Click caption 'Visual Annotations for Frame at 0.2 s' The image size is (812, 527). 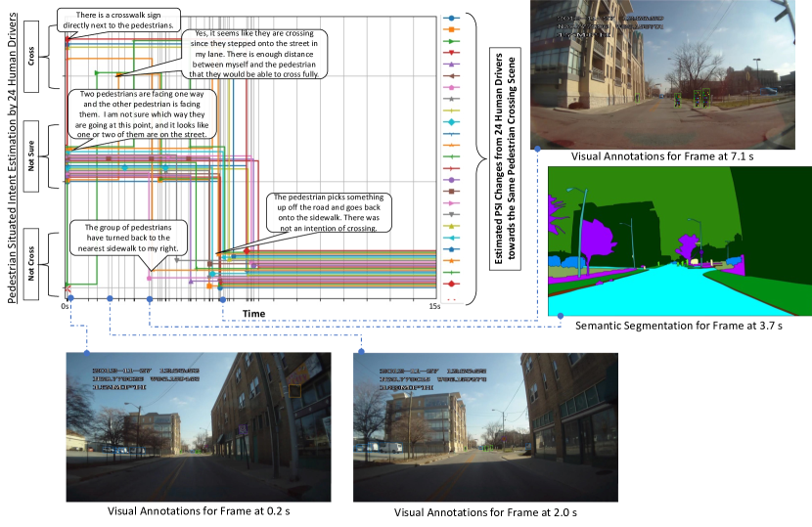(199, 511)
